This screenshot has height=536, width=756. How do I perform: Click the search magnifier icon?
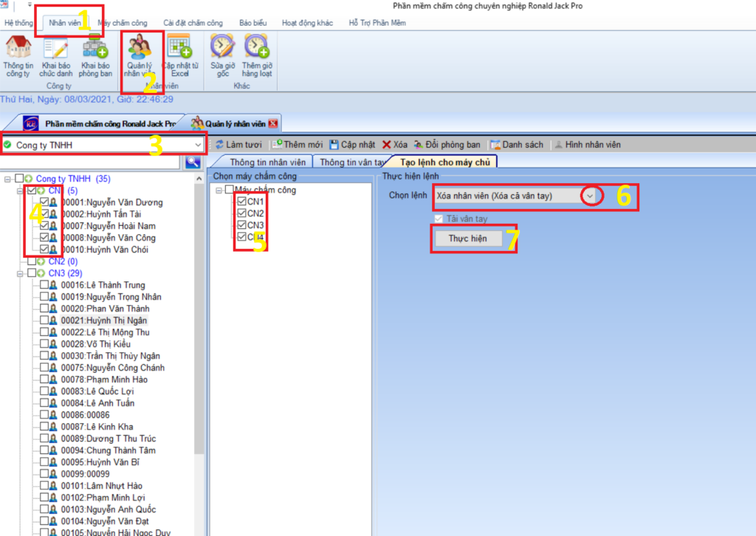tap(193, 162)
